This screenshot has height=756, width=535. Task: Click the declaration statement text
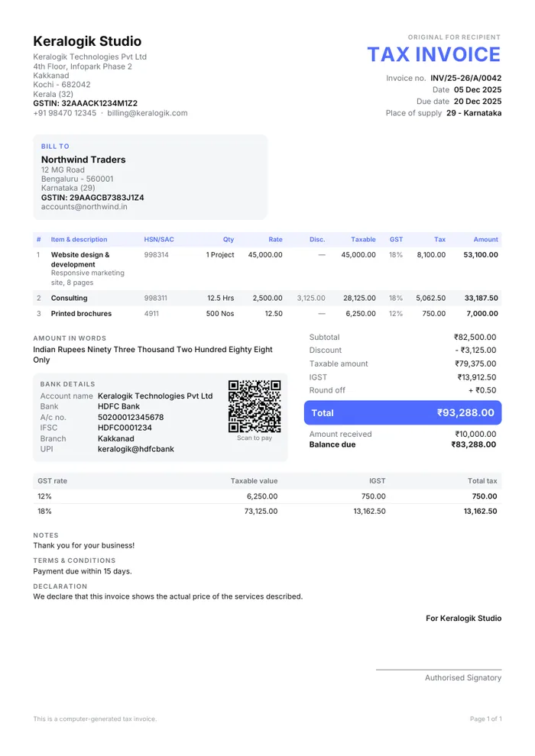tap(168, 596)
